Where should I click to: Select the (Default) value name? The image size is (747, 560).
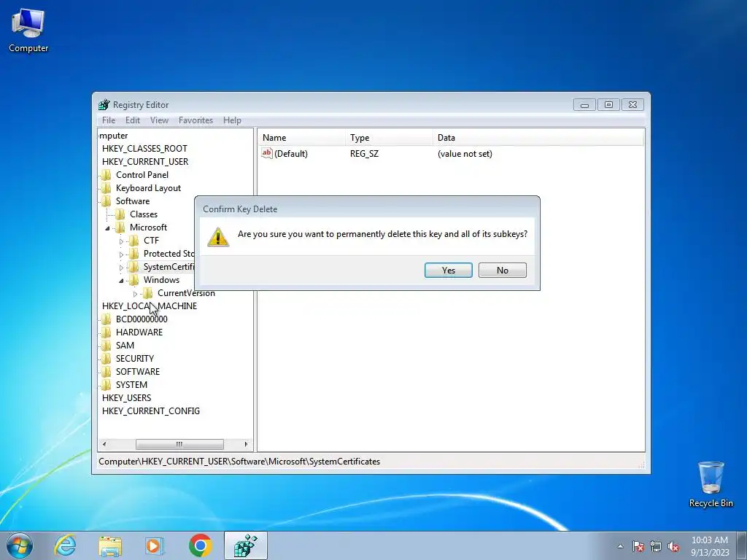290,153
